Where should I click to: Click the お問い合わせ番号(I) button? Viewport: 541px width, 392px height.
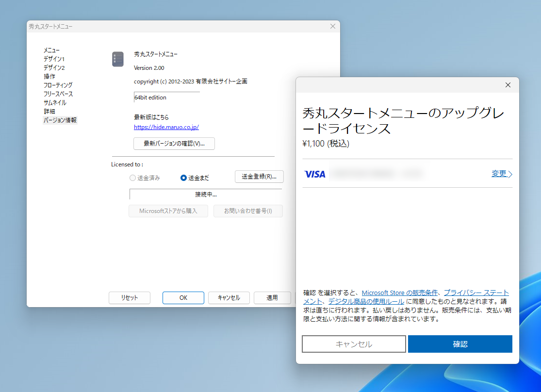coord(248,211)
